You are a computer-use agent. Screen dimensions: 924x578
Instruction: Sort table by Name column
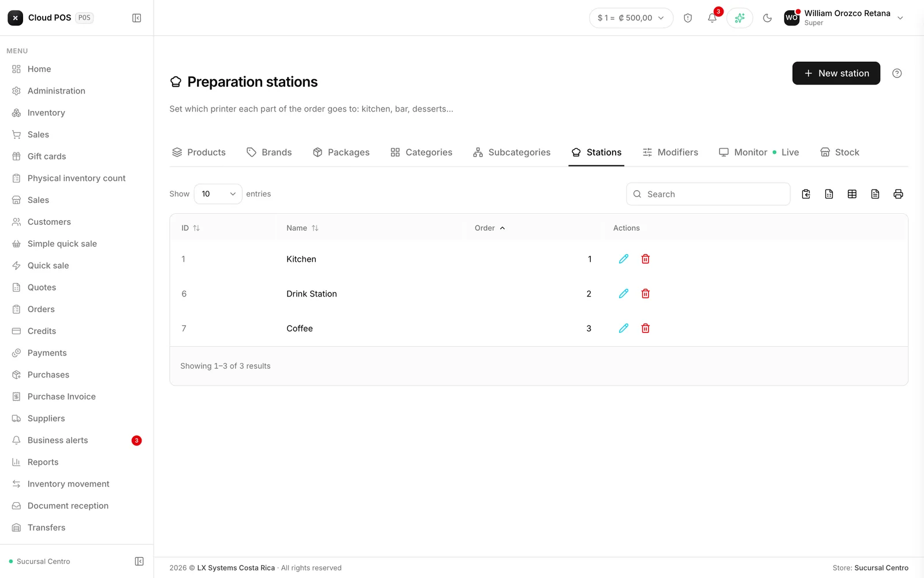pos(302,228)
